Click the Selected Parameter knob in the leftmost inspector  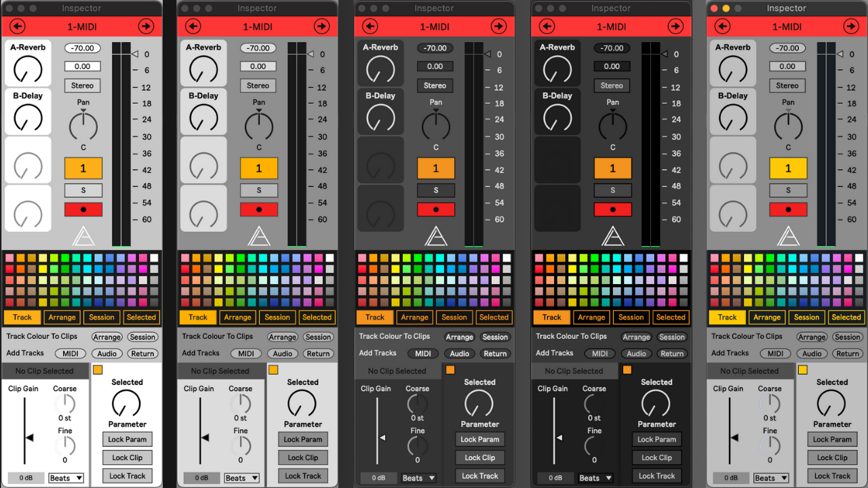pyautogui.click(x=127, y=404)
